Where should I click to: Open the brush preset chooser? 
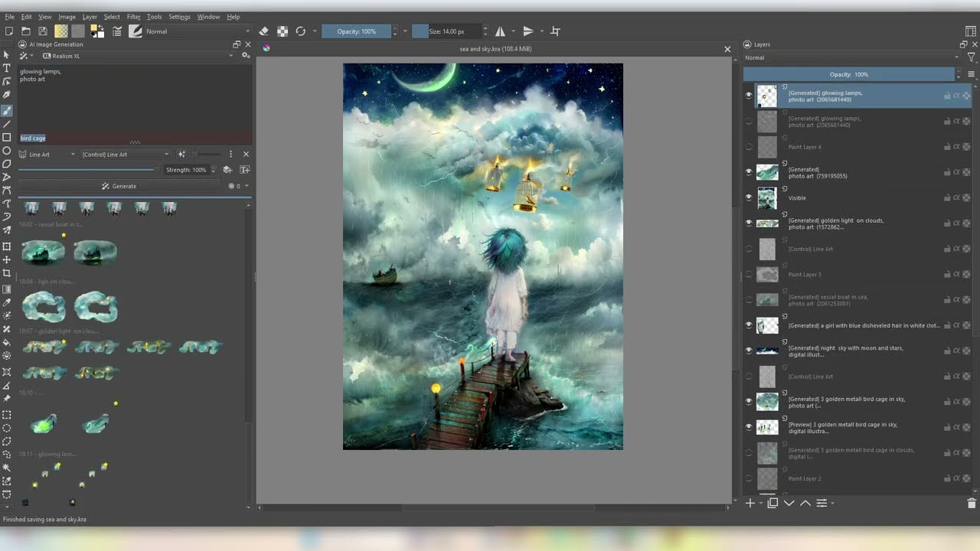click(x=136, y=31)
